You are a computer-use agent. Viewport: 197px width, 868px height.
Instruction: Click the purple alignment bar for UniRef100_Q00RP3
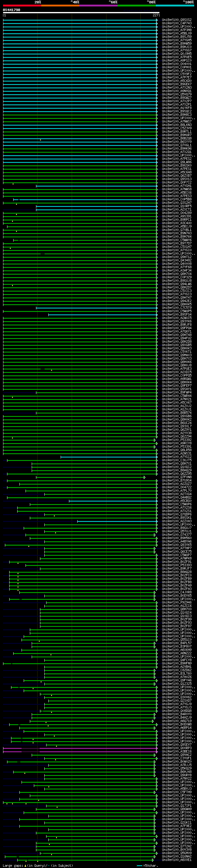point(80,749)
